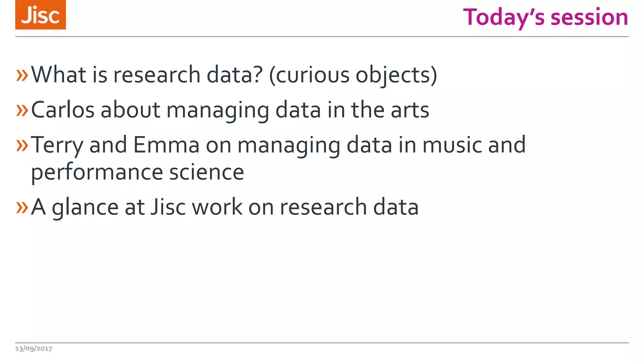Click 'A glance at' in the last bullet

(x=88, y=207)
